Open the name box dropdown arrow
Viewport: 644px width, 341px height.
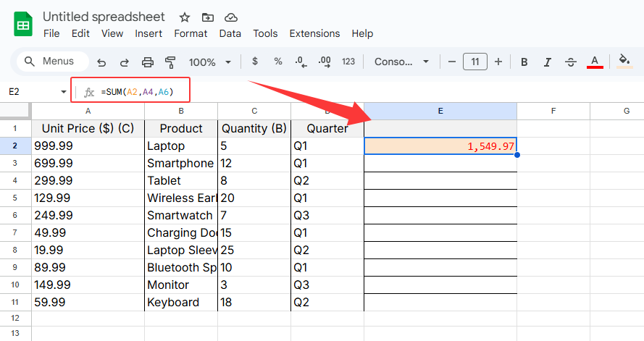coord(64,92)
